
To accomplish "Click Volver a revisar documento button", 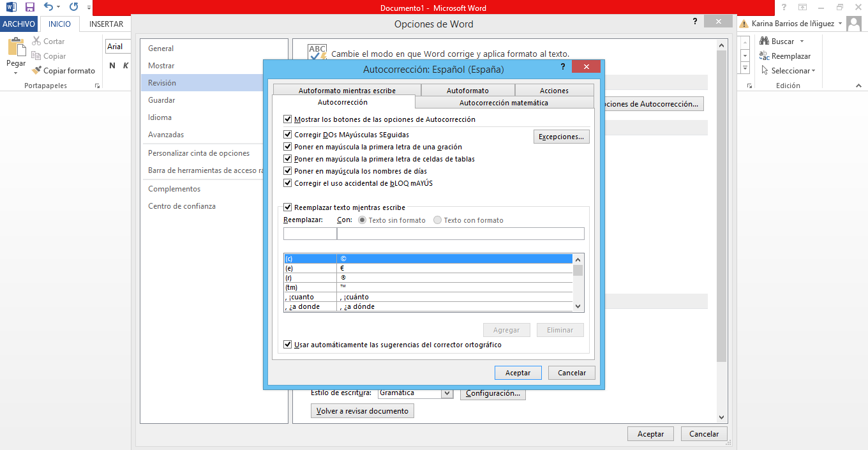I will pos(363,411).
